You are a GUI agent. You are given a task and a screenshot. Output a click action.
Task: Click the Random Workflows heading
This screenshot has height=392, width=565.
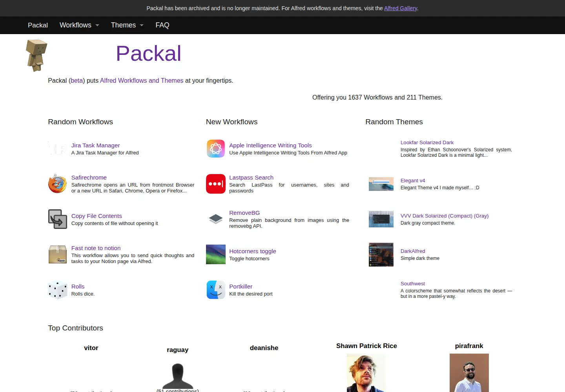pos(80,122)
